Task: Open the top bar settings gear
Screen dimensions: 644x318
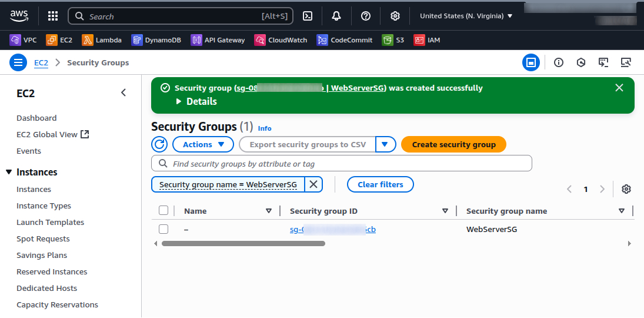Action: tap(395, 16)
